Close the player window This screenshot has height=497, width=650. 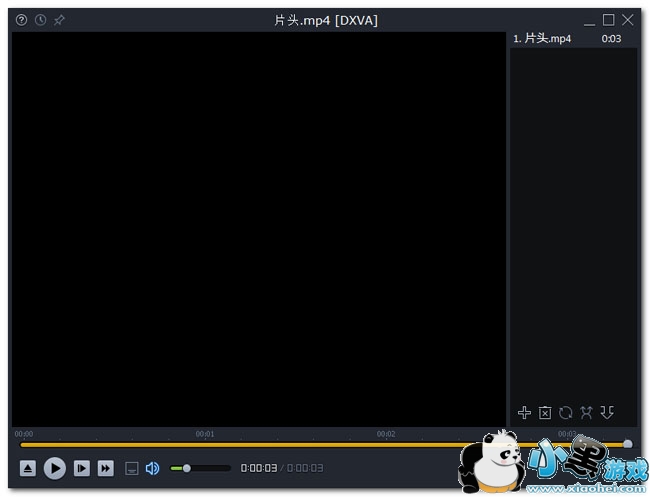(628, 20)
